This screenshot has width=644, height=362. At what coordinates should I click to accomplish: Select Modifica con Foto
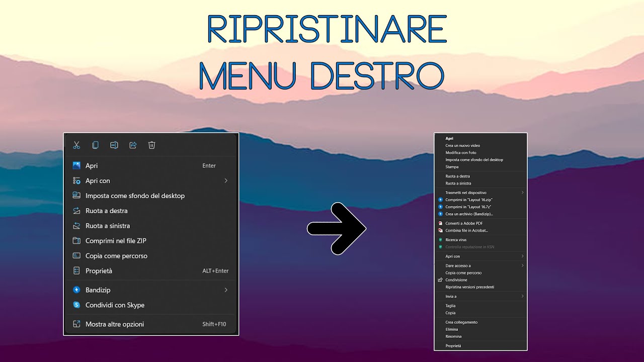[x=461, y=152]
